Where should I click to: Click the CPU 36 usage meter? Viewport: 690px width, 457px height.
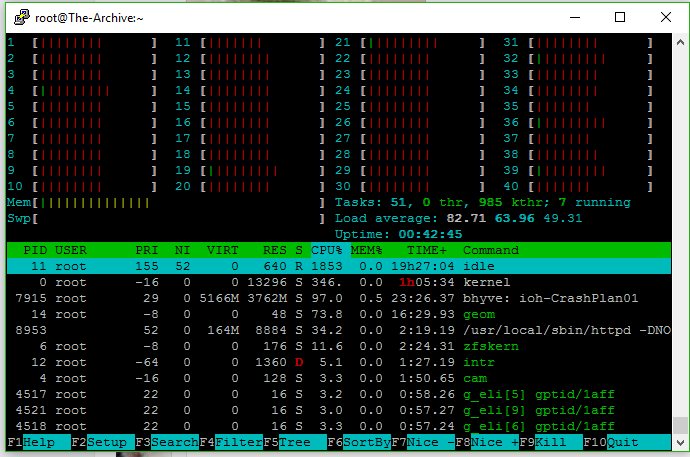[578, 122]
